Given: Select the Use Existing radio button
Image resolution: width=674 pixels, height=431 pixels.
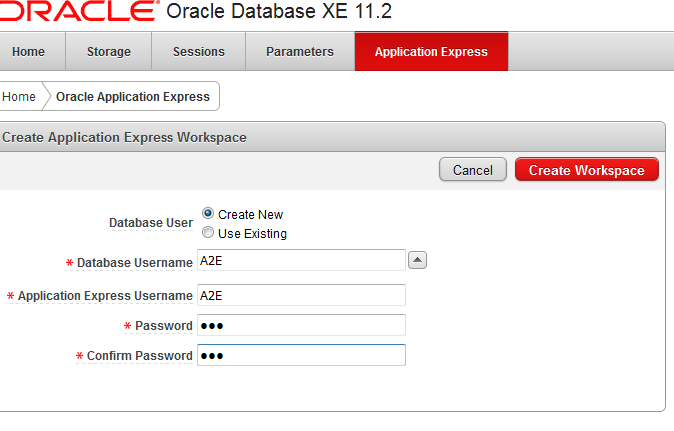Looking at the screenshot, I should tap(208, 232).
